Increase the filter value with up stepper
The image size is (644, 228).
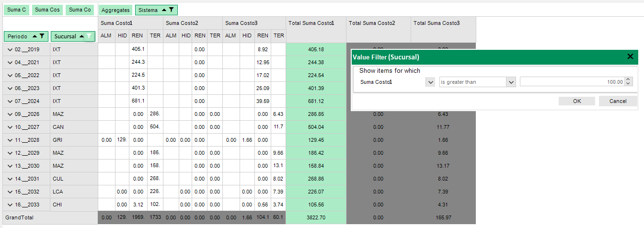[629, 80]
